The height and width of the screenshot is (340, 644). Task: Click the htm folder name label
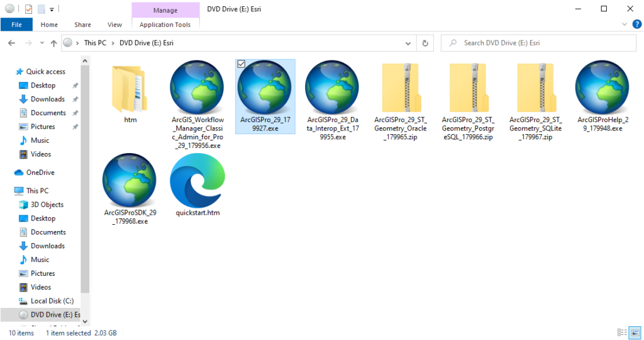130,120
